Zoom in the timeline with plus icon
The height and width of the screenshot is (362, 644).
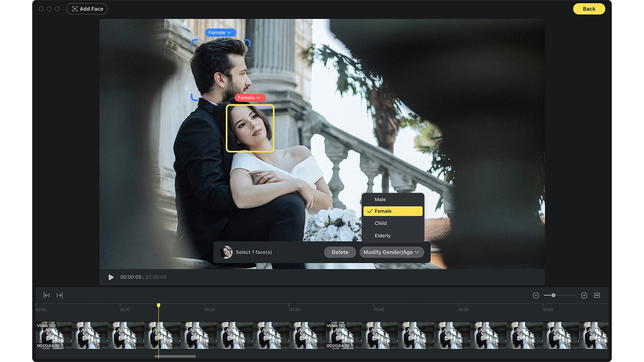(584, 295)
